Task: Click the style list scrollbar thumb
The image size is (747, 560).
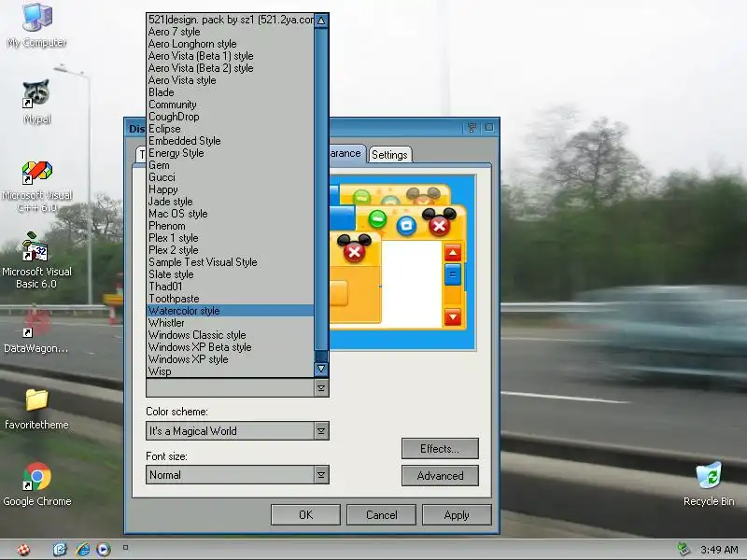Action: pos(321,357)
